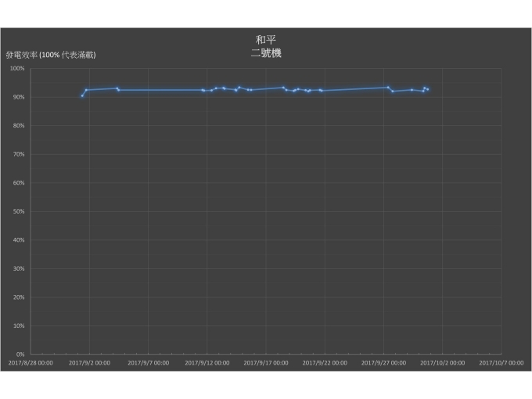Select the 二號機 subtitle text
The width and height of the screenshot is (532, 399).
point(265,53)
